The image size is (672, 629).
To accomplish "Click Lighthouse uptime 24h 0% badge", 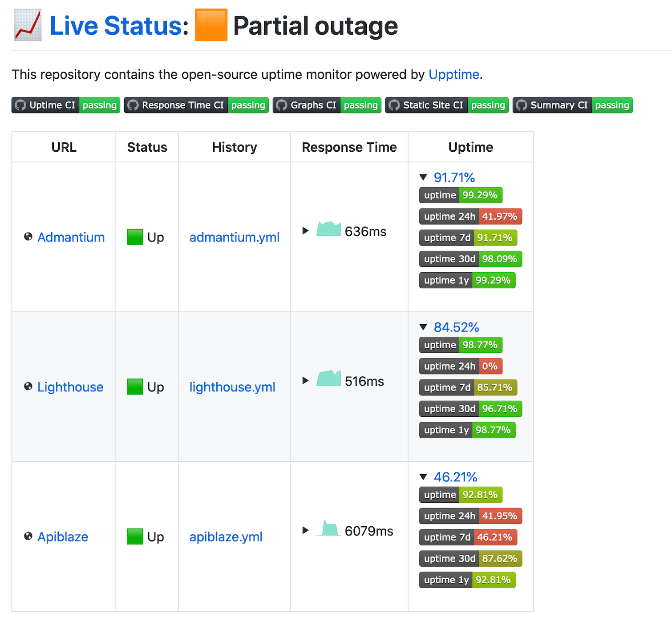I will coord(461,367).
